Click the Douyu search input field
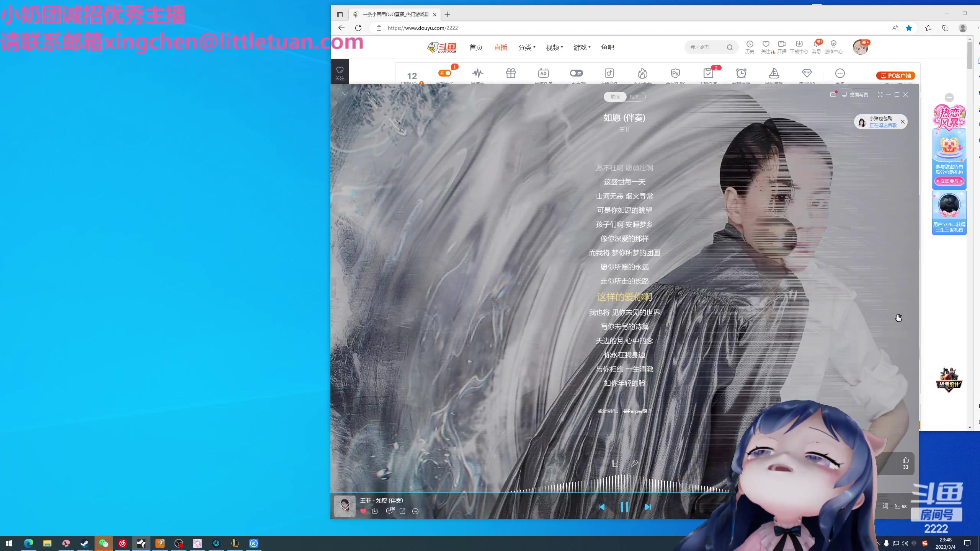This screenshot has height=551, width=980. [x=705, y=47]
